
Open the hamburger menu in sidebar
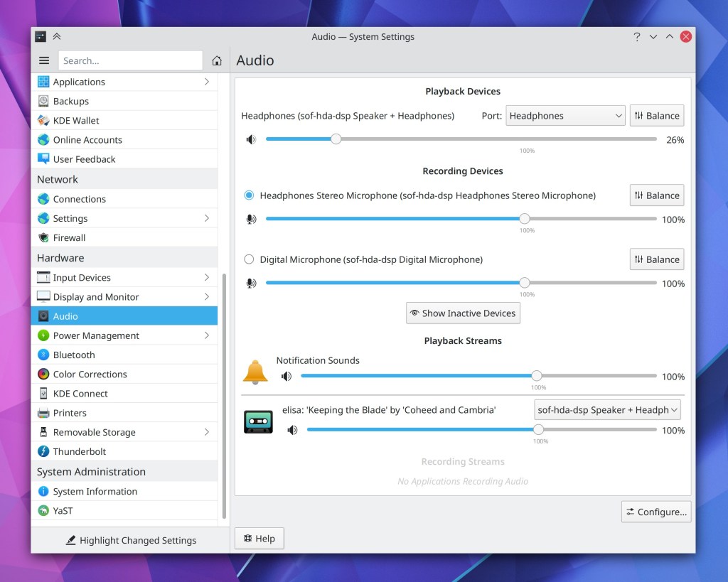point(44,61)
